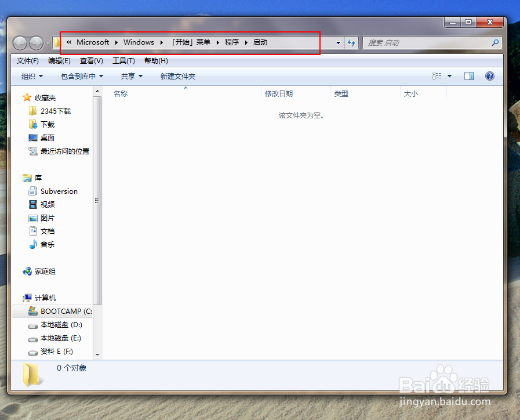The height and width of the screenshot is (420, 520).
Task: Open the 编辑(E) menu
Action: (x=59, y=61)
